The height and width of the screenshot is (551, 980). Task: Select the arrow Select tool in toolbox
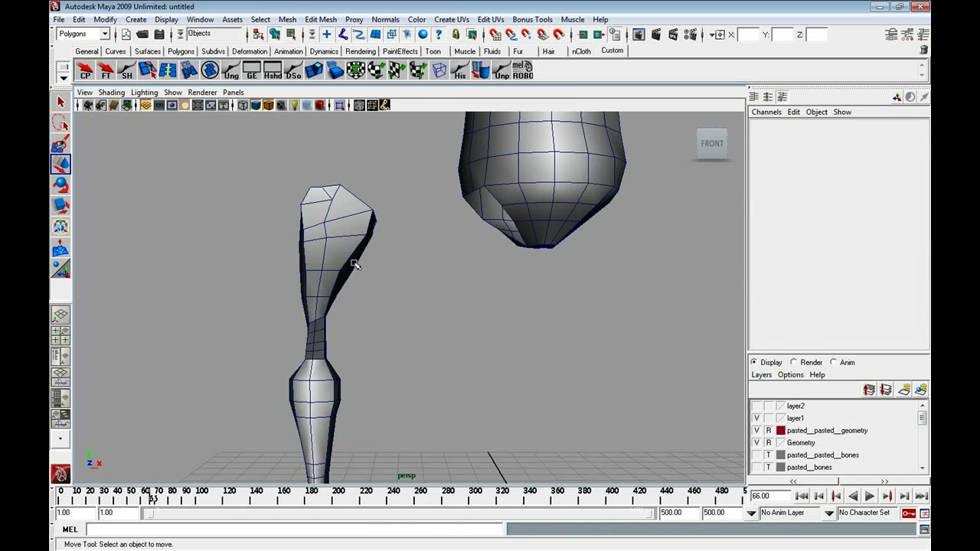coord(60,103)
